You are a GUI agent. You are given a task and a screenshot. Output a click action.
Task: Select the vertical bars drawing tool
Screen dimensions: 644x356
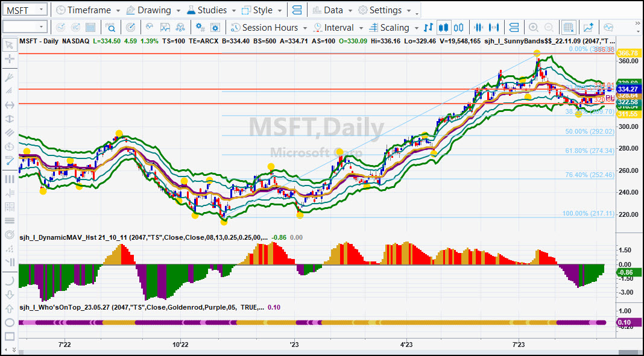[x=10, y=180]
